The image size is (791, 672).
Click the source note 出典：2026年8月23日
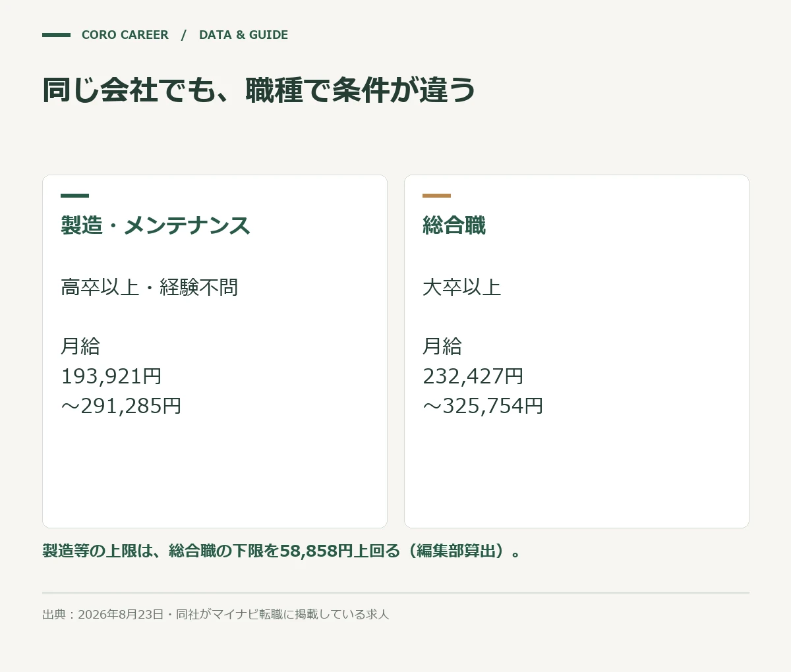216,614
